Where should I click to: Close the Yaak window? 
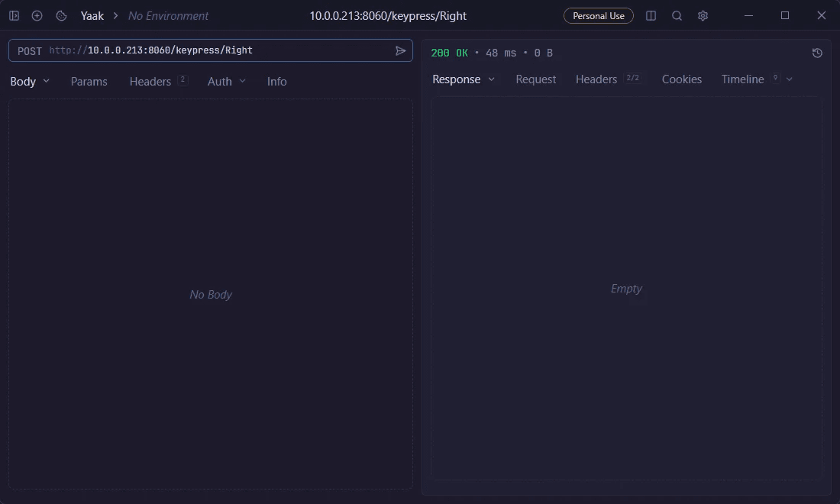click(821, 15)
